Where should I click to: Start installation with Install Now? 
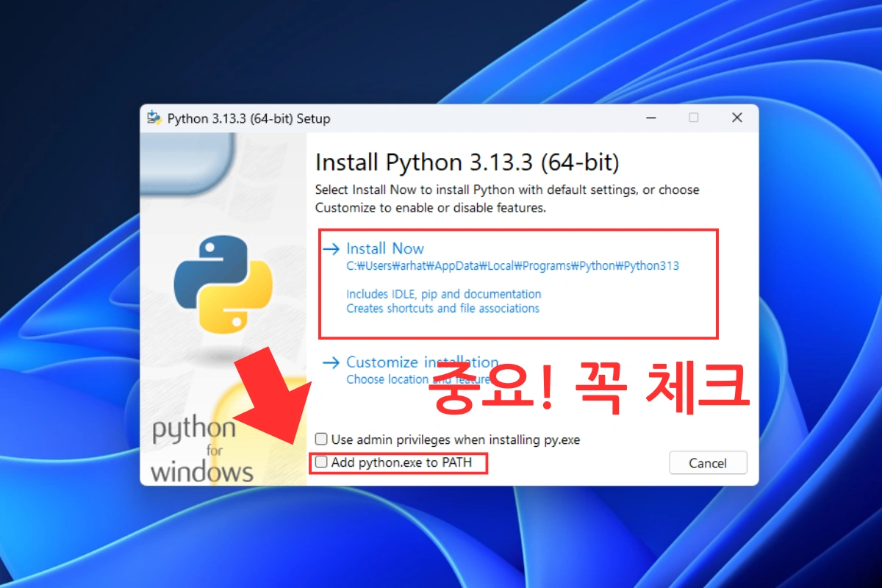(385, 248)
